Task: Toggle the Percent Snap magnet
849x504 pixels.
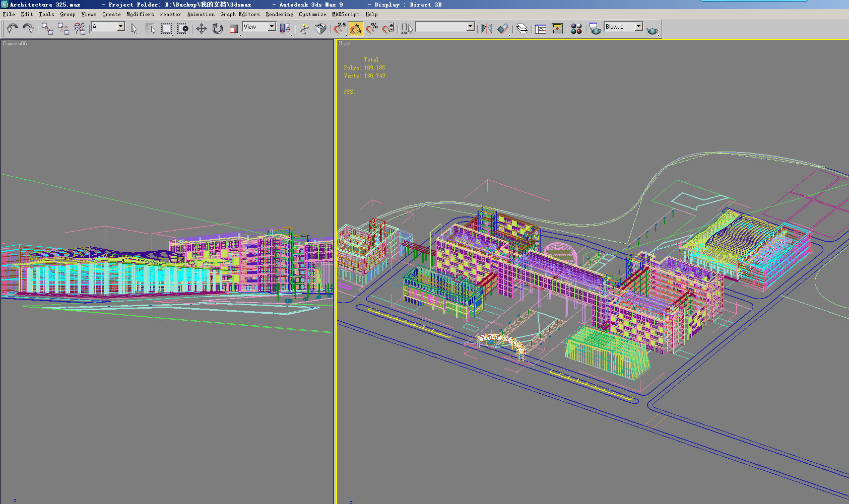Action: (x=372, y=29)
